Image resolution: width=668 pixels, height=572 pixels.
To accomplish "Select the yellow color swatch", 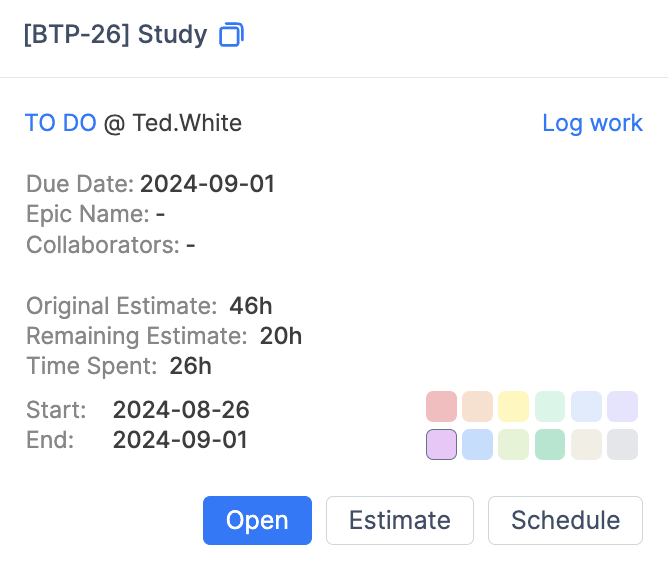I will coord(513,407).
